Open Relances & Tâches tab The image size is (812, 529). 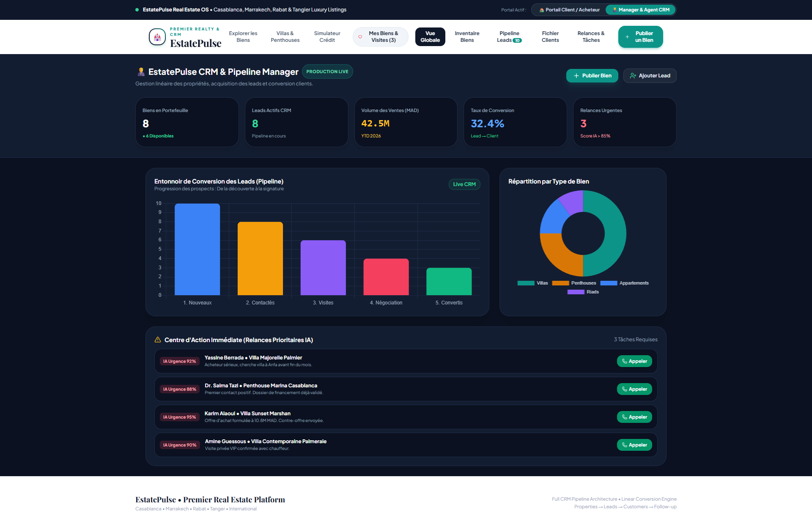(x=591, y=37)
